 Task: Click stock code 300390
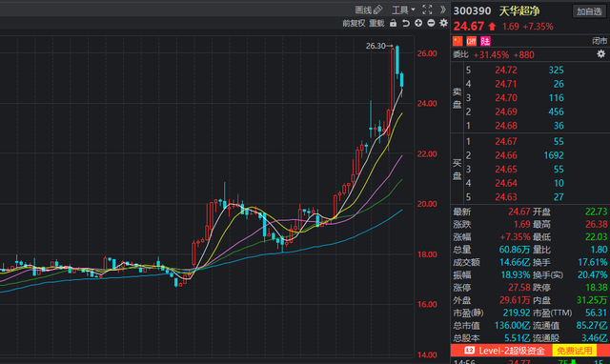tap(473, 10)
